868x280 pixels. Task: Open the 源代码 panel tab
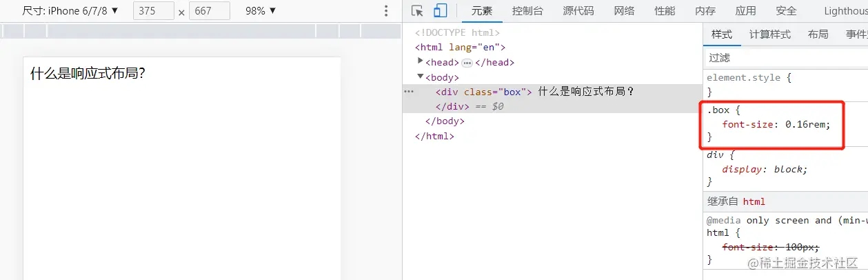point(578,11)
